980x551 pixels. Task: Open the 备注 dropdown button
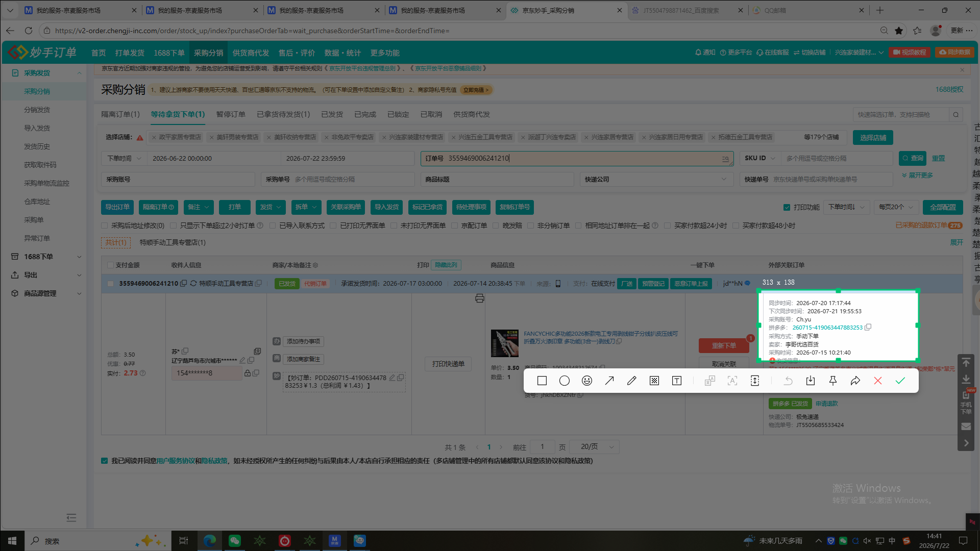tap(198, 207)
